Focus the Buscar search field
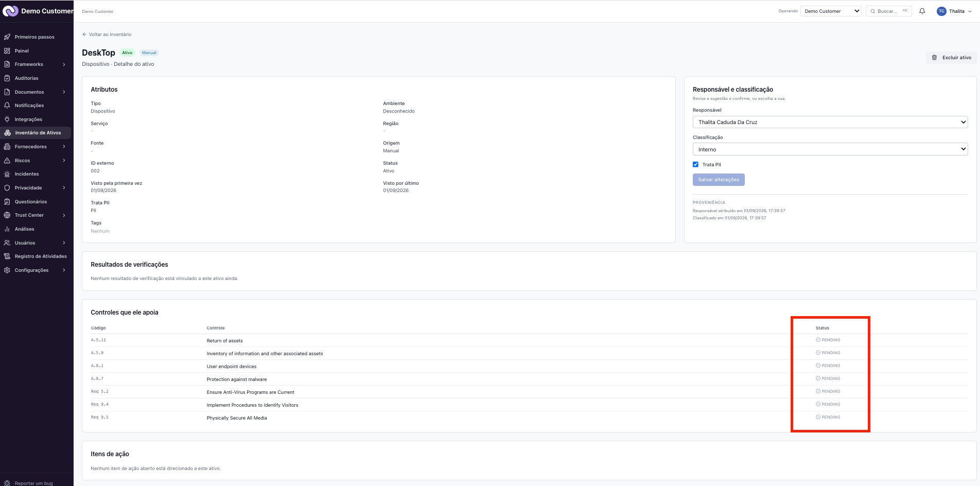Image resolution: width=980 pixels, height=486 pixels. tap(889, 11)
